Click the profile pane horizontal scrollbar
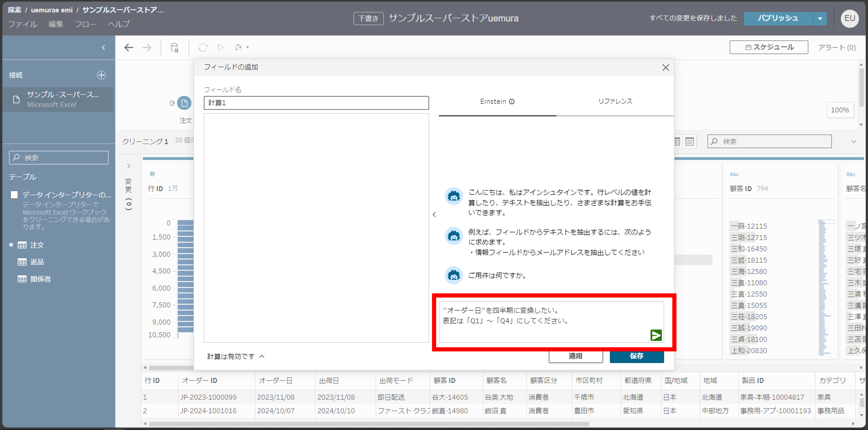 [x=172, y=368]
